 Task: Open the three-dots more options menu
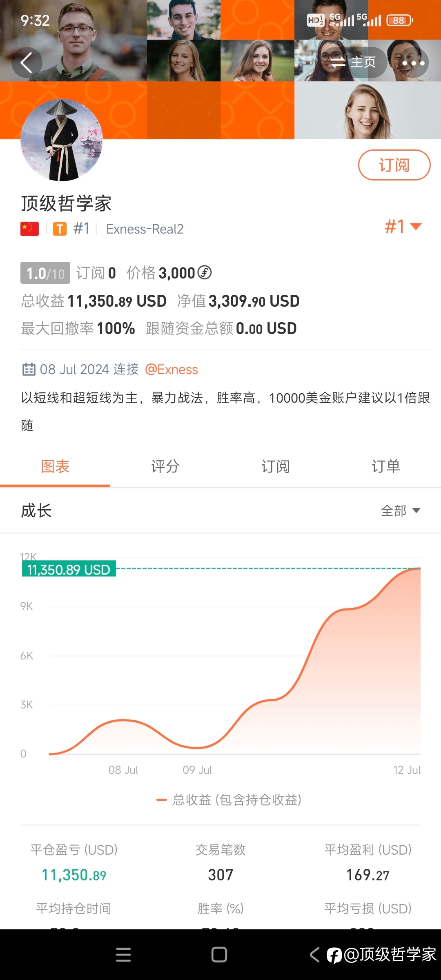413,63
